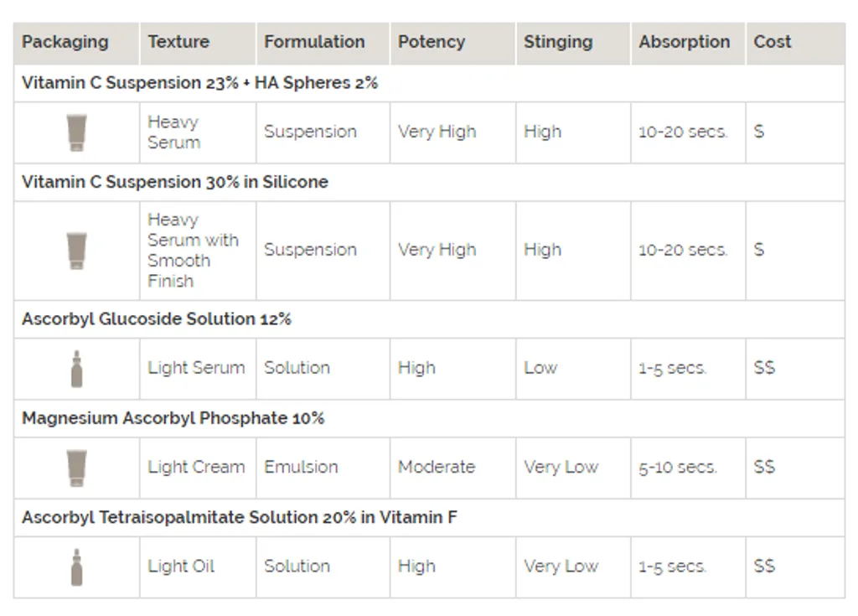This screenshot has width=858, height=616.
Task: Open Vitamin C Suspension 23% + HA Spheres 2% title
Action: (x=199, y=83)
